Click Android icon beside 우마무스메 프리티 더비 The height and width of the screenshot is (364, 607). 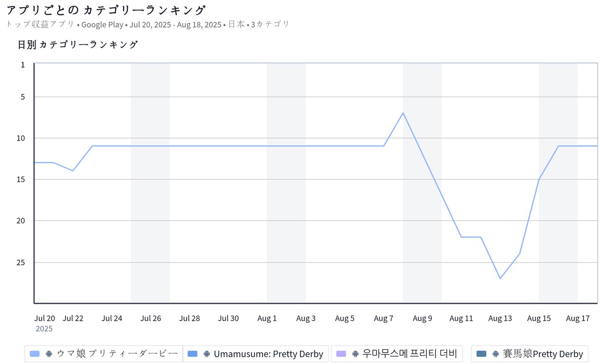[355, 354]
